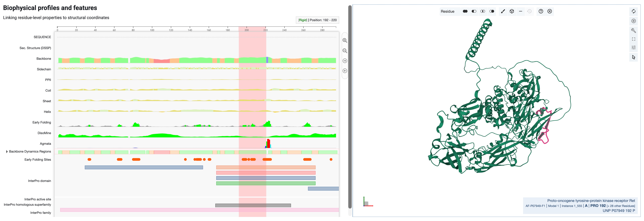The image size is (644, 221).
Task: Toggle the sliders settings panel icon
Action: [x=634, y=48]
